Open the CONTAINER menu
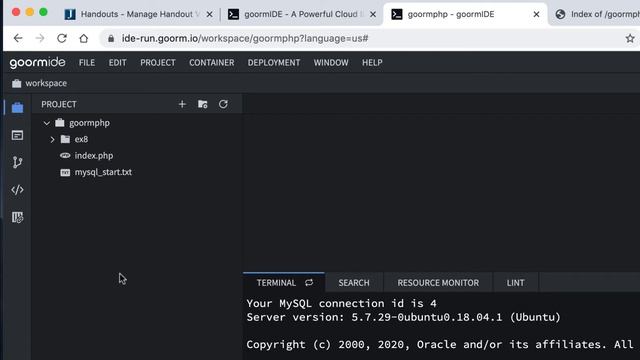 pos(212,62)
